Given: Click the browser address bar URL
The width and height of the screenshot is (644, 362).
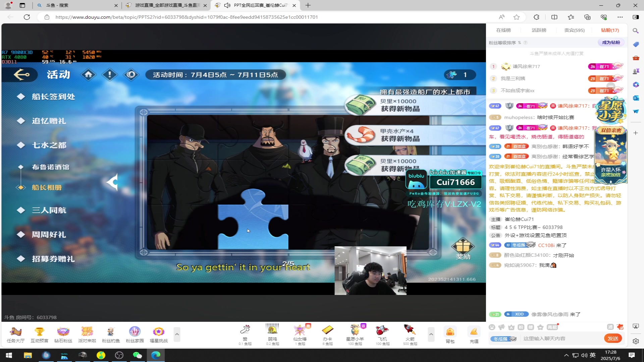Looking at the screenshot, I should point(186,17).
